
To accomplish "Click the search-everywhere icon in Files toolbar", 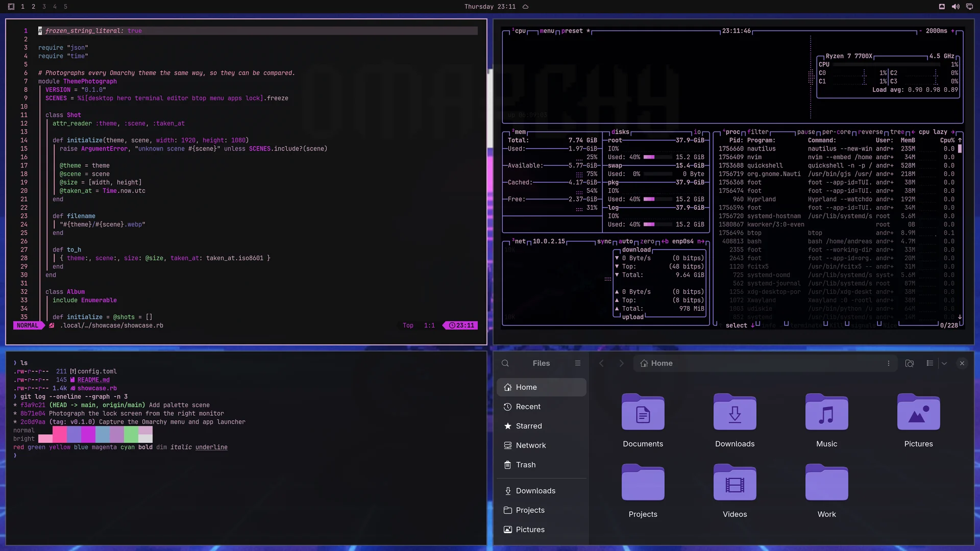I will point(909,363).
